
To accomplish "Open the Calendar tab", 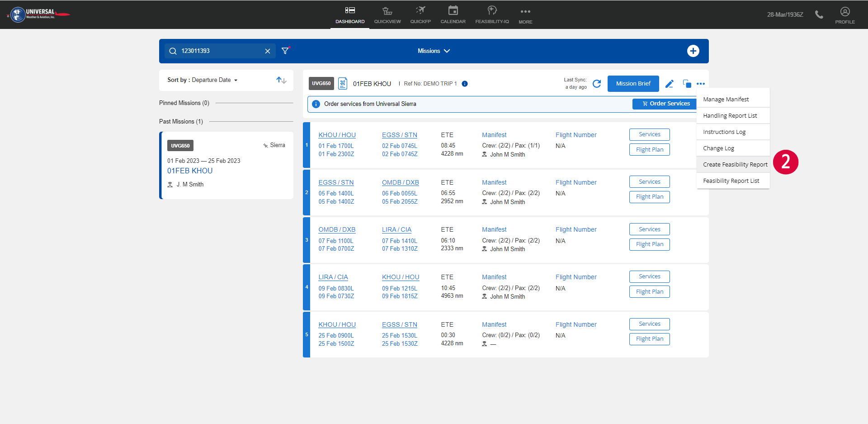I will (x=453, y=15).
